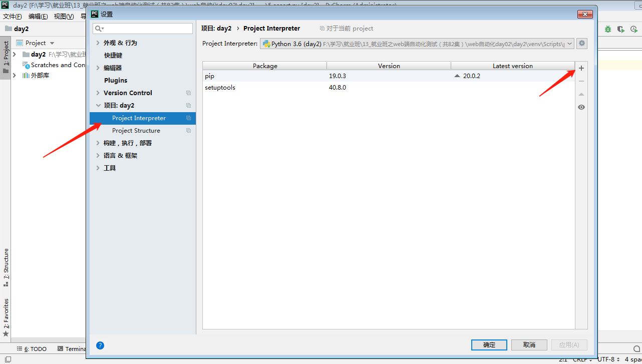The width and height of the screenshot is (642, 364).
Task: Click the green Debug bug icon
Action: click(608, 29)
